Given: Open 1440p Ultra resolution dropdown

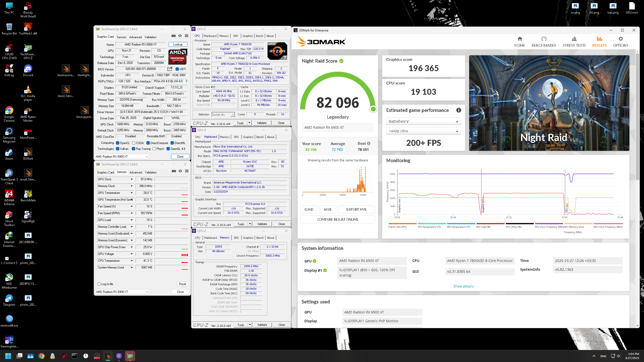Looking at the screenshot, I should 423,131.
